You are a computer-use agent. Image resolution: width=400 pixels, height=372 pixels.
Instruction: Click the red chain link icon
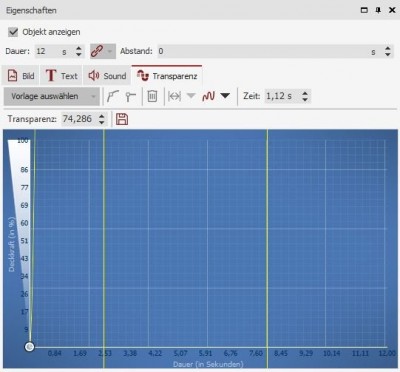97,51
